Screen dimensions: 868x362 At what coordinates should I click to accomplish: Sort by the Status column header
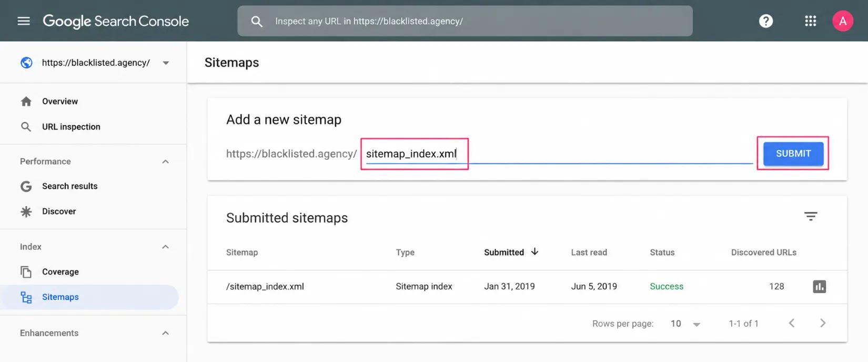[x=662, y=253]
